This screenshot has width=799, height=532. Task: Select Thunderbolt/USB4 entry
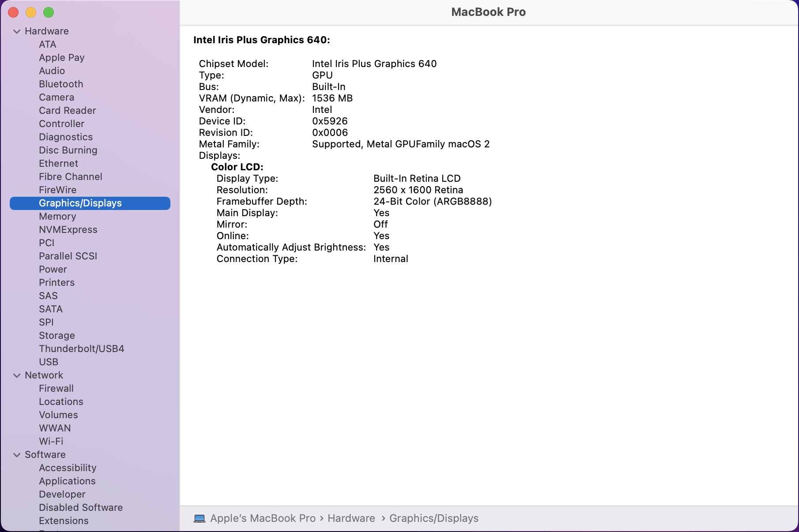pos(82,349)
